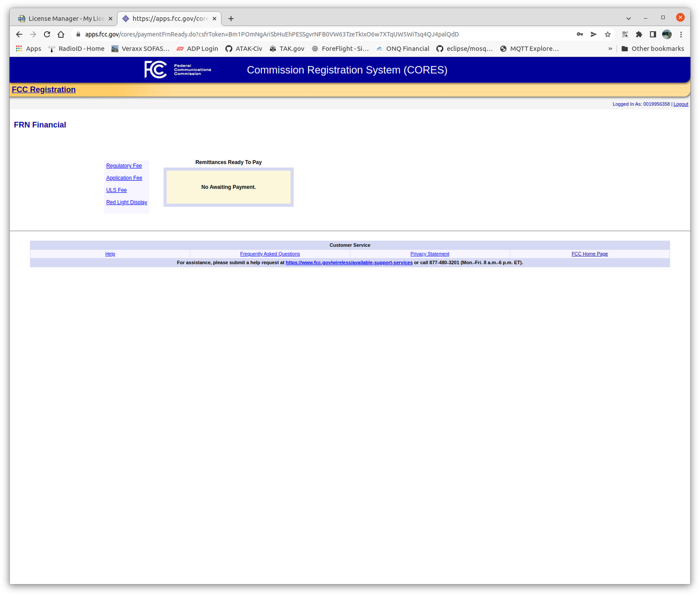700x595 pixels.
Task: Expand hidden bookmarks with the overflow chevron
Action: (610, 48)
